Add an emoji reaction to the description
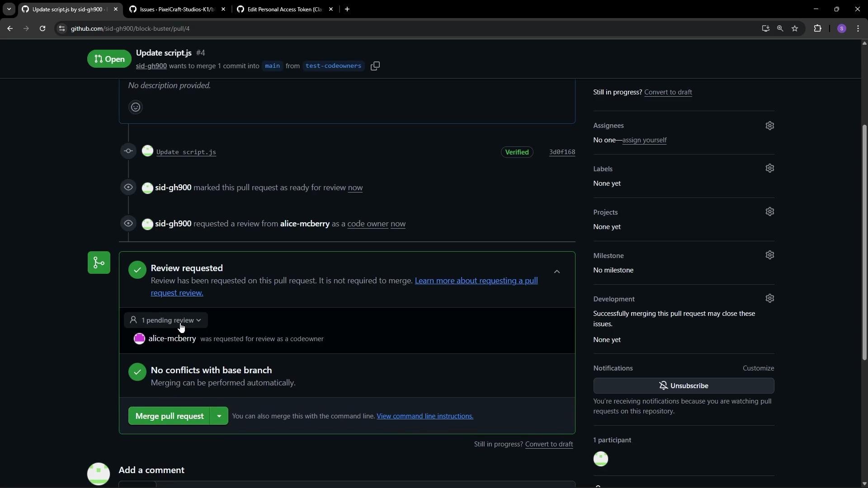Image resolution: width=868 pixels, height=488 pixels. pos(136,107)
